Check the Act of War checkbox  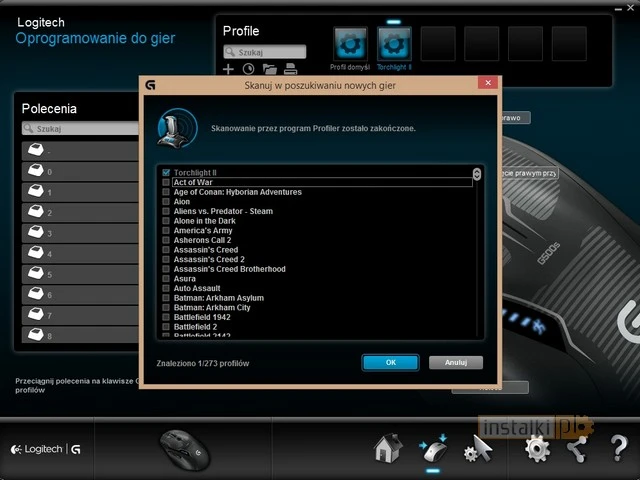166,182
